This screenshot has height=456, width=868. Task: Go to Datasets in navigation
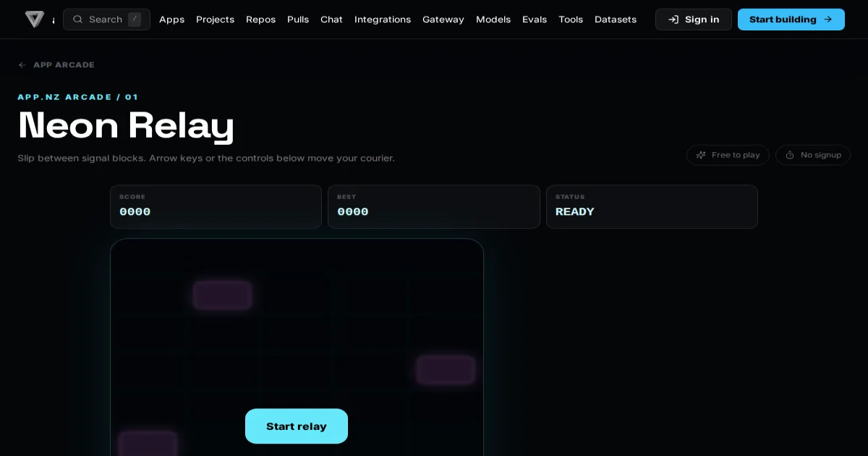[x=616, y=20]
